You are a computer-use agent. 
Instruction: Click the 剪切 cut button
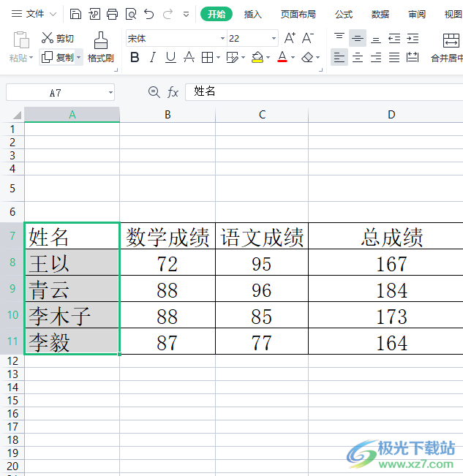click(x=57, y=38)
